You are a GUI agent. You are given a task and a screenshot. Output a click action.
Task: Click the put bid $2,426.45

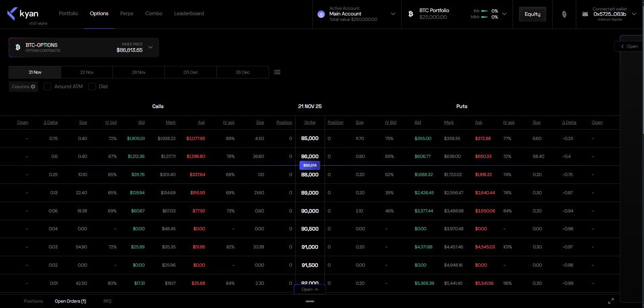coord(424,193)
